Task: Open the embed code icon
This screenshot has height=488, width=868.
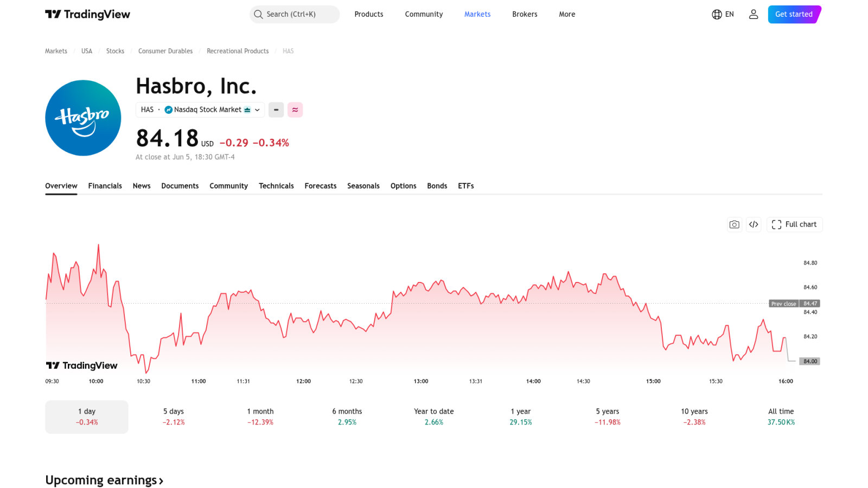Action: pyautogui.click(x=754, y=224)
